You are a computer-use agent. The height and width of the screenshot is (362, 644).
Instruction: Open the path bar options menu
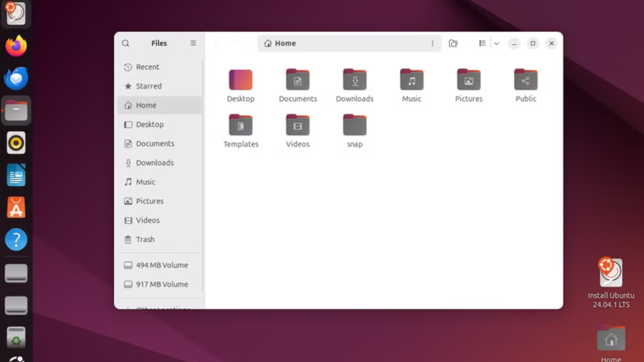click(x=433, y=43)
